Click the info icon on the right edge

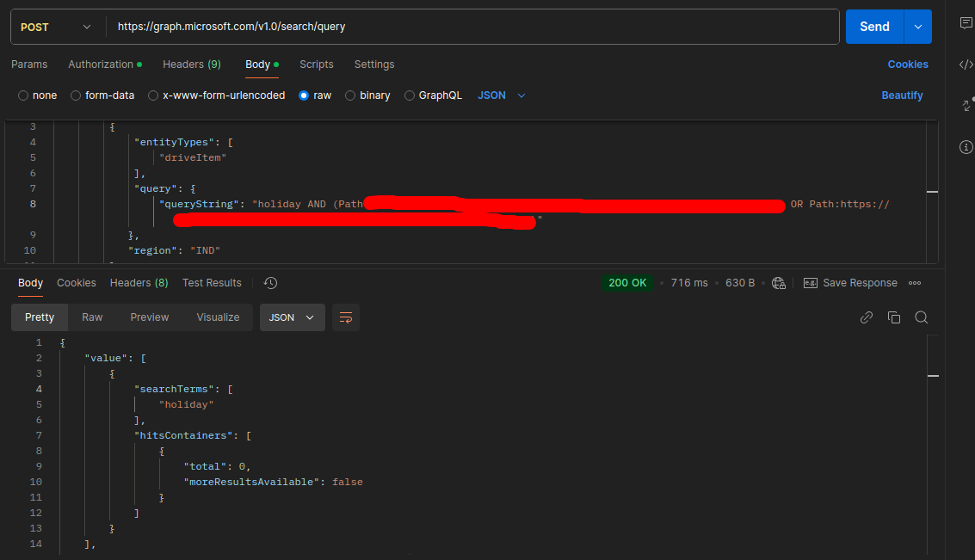(966, 147)
